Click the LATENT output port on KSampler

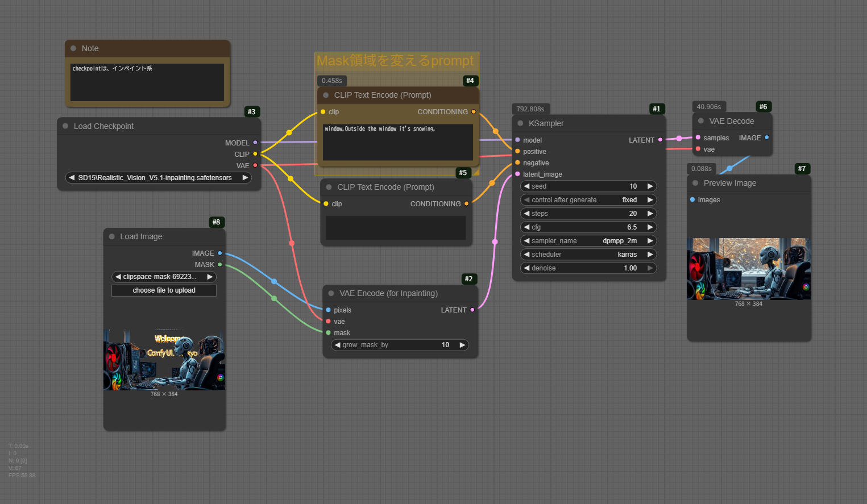click(660, 140)
